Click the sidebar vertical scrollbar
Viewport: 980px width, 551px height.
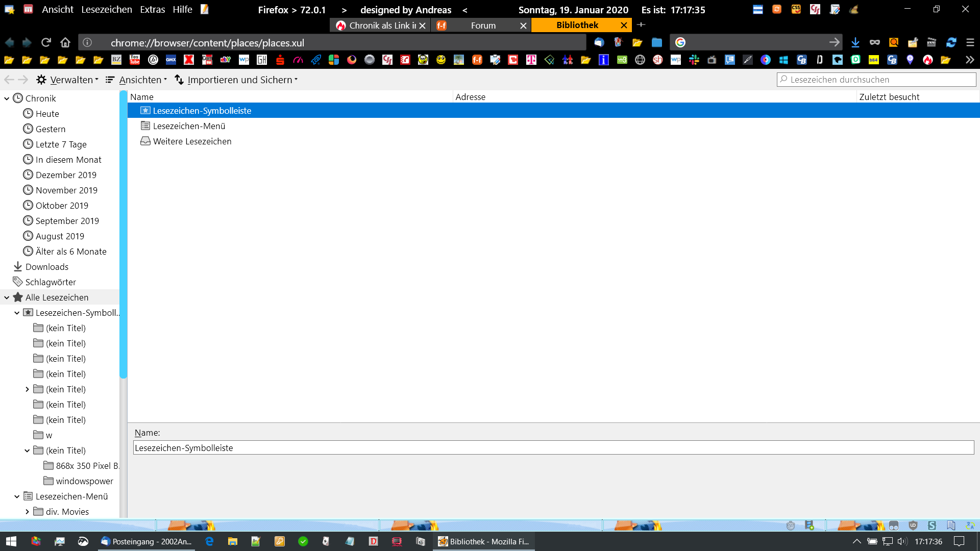[x=123, y=235]
